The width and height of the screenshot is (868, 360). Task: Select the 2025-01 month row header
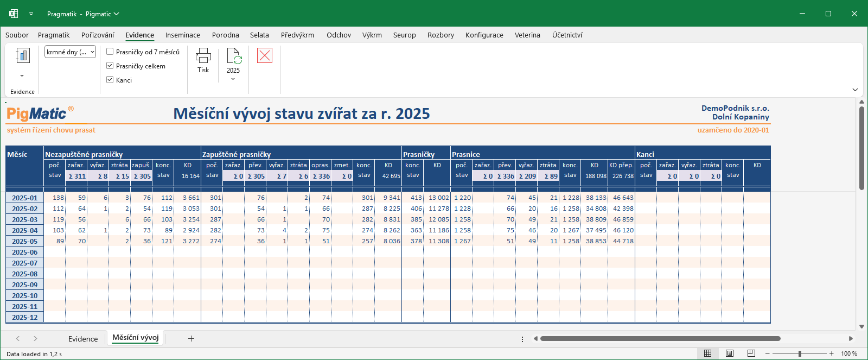pyautogui.click(x=25, y=198)
